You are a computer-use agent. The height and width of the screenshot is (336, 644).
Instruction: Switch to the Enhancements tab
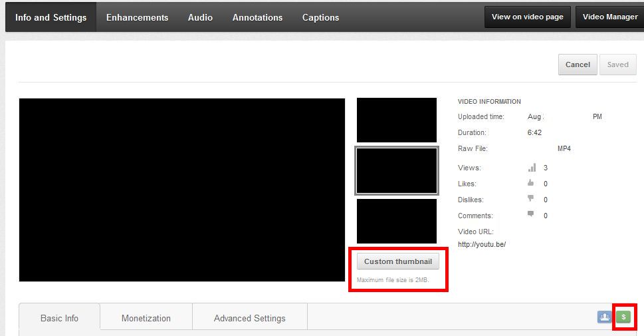coord(137,17)
